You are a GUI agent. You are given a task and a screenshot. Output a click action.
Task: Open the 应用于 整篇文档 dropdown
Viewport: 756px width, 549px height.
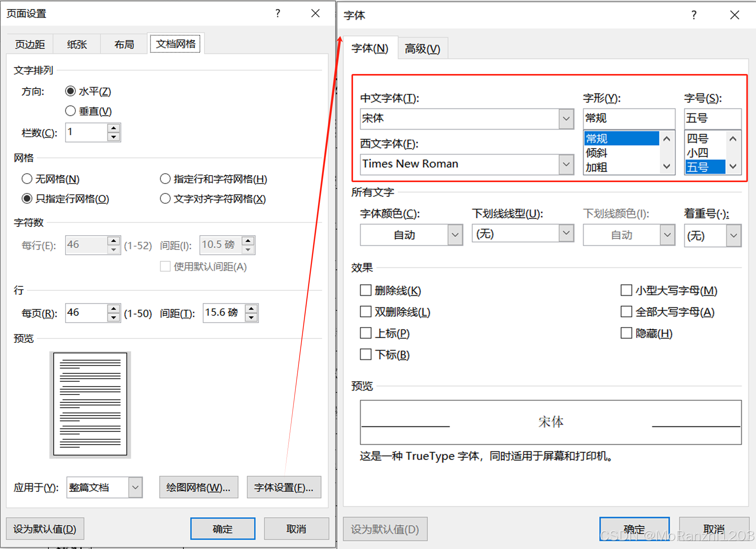[x=135, y=487]
